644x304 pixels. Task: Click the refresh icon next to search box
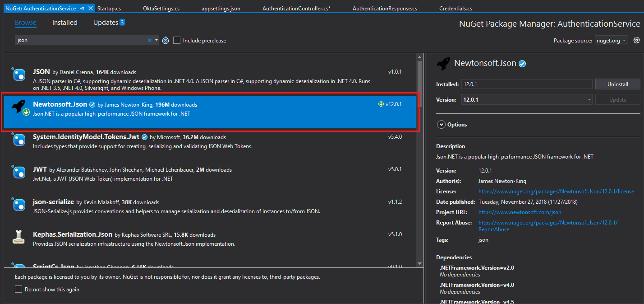pos(166,40)
